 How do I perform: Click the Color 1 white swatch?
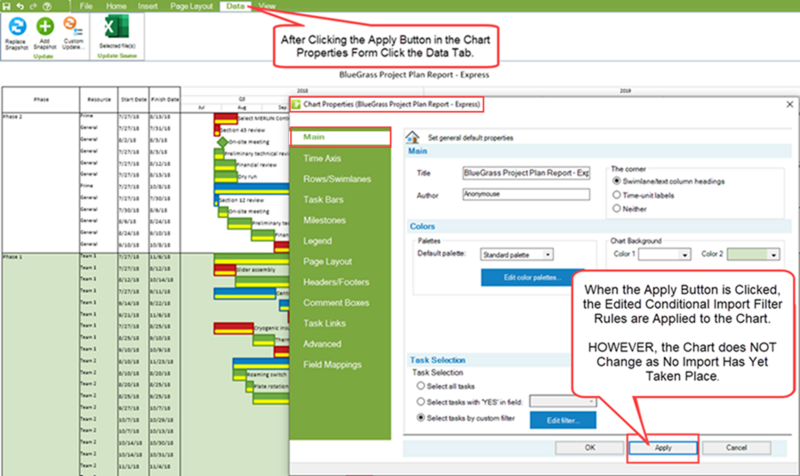click(x=659, y=254)
